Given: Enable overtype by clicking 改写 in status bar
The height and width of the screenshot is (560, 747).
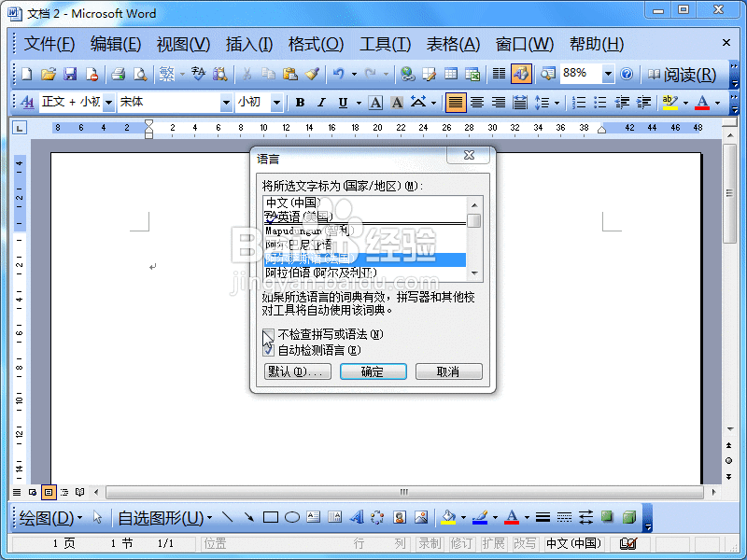Looking at the screenshot, I should click(x=524, y=543).
